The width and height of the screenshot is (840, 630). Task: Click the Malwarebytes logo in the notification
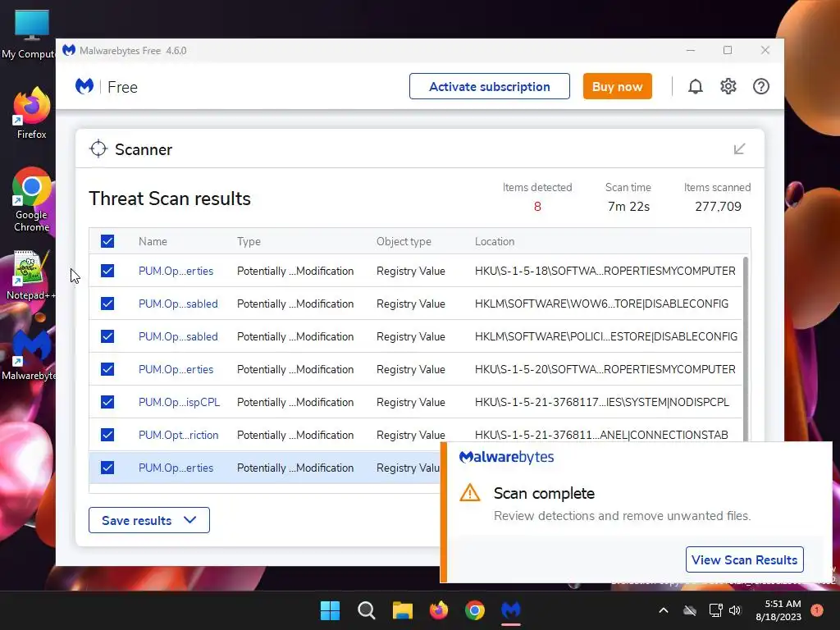click(506, 457)
